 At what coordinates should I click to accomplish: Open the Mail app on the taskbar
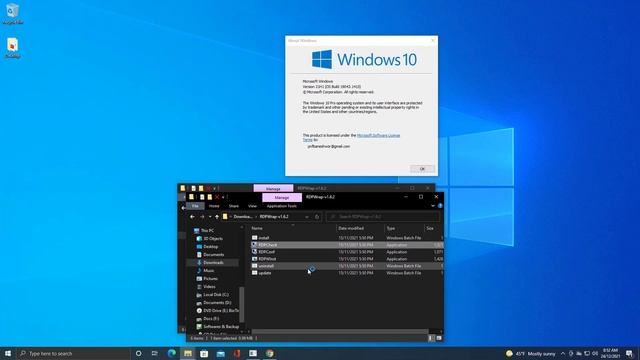coord(220,353)
